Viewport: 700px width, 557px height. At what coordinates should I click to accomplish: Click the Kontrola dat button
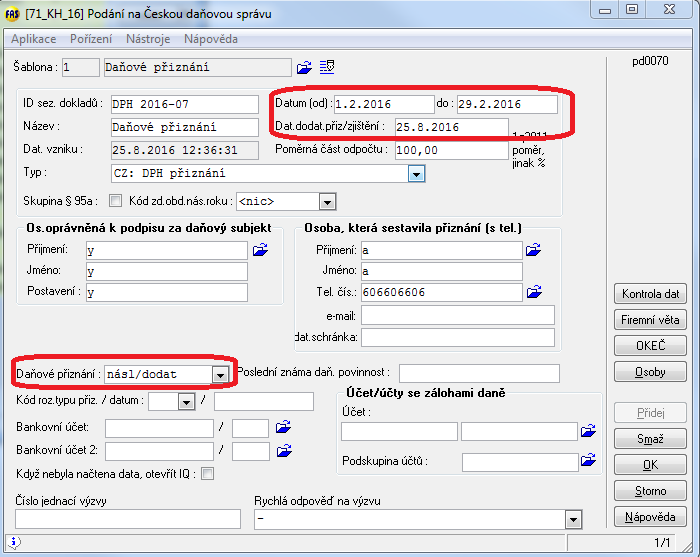[x=650, y=294]
